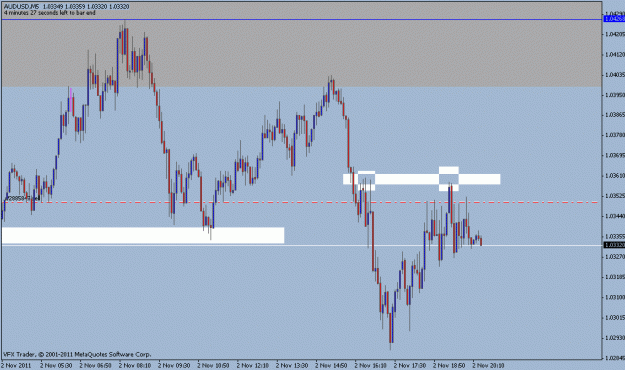
Task: Click the 1.03015 price axis label
Action: [615, 317]
